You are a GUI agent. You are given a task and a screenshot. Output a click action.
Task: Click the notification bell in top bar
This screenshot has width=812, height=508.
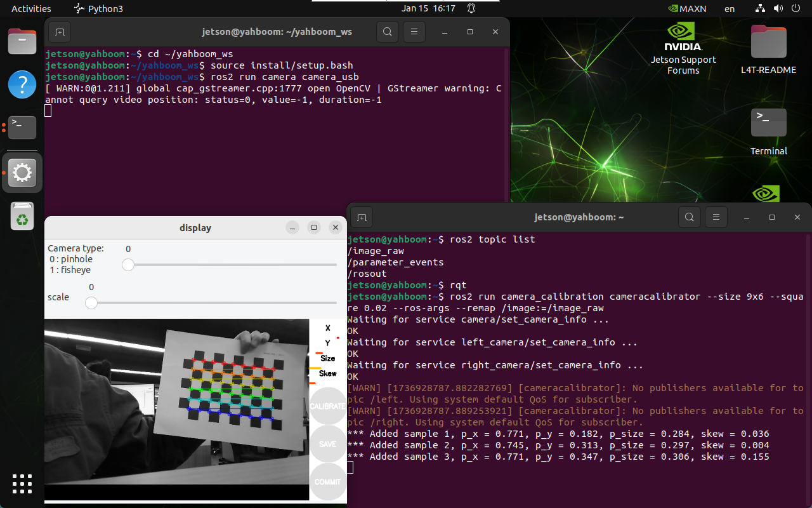pyautogui.click(x=471, y=9)
